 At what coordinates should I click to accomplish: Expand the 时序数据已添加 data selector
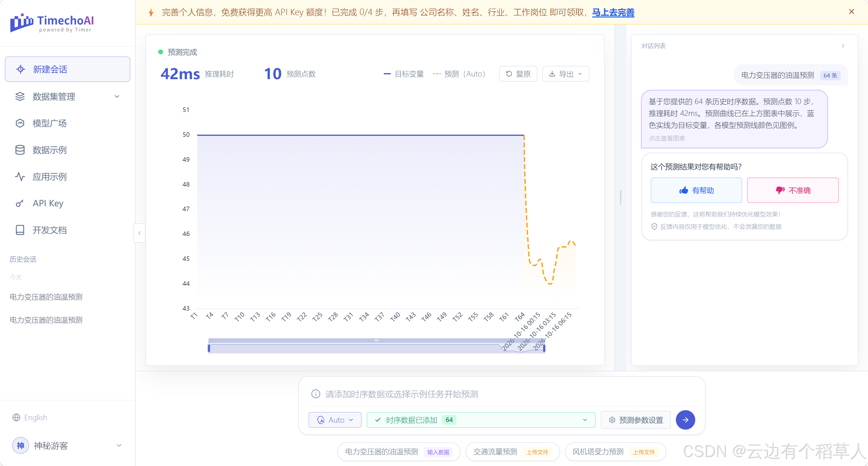coord(481,420)
